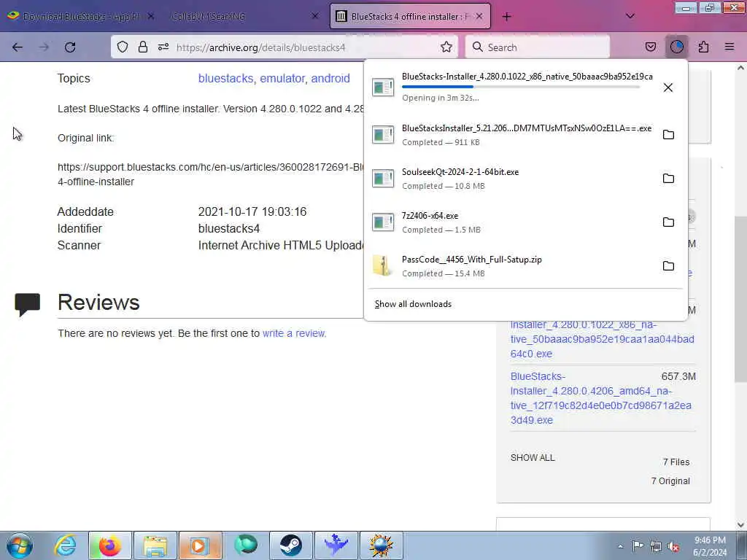The image size is (747, 560).
Task: Open the Firefox application menu
Action: [x=729, y=47]
